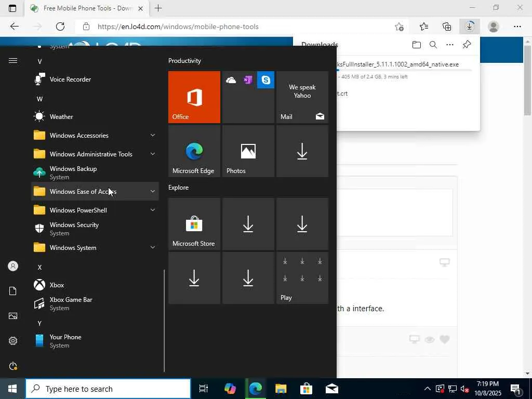The height and width of the screenshot is (399, 532).
Task: Open the user account icon in Start sidebar
Action: [13, 266]
